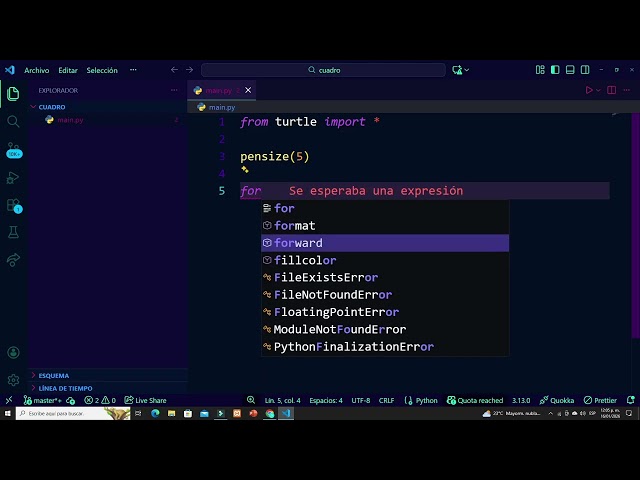Viewport: 640px width, 480px height.
Task: Open the Live Share view in the activity bar
Action: [x=13, y=260]
